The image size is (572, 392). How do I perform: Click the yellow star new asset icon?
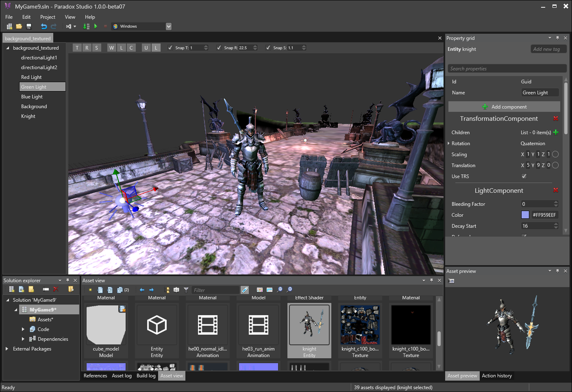pos(90,289)
